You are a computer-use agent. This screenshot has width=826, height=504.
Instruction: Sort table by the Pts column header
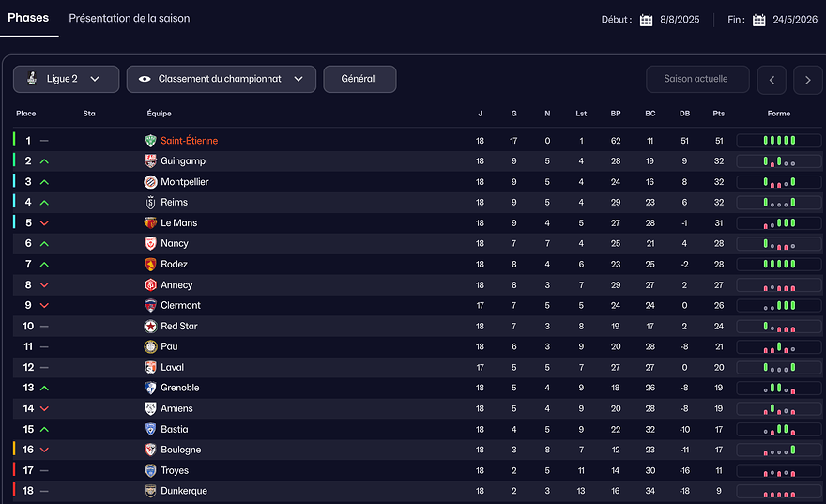coord(719,114)
